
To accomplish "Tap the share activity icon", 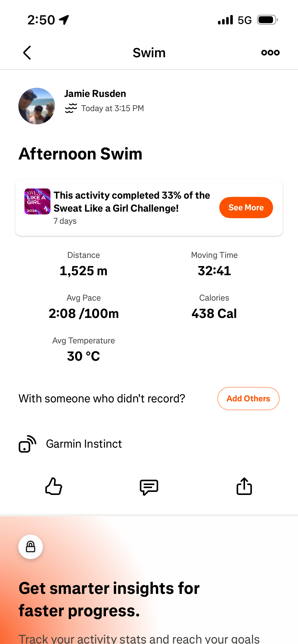I will 244,486.
